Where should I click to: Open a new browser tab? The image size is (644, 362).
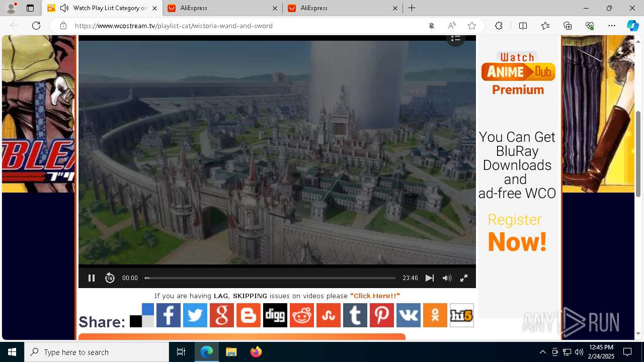[412, 8]
